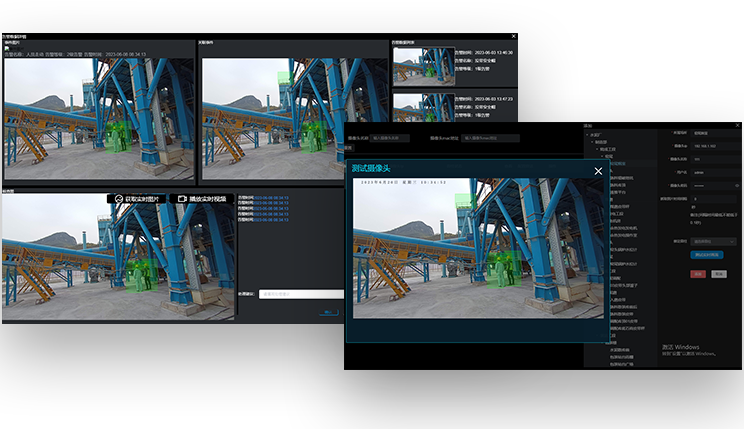
Task: Get real-time picture with 获取实时图片 button
Action: tap(137, 199)
